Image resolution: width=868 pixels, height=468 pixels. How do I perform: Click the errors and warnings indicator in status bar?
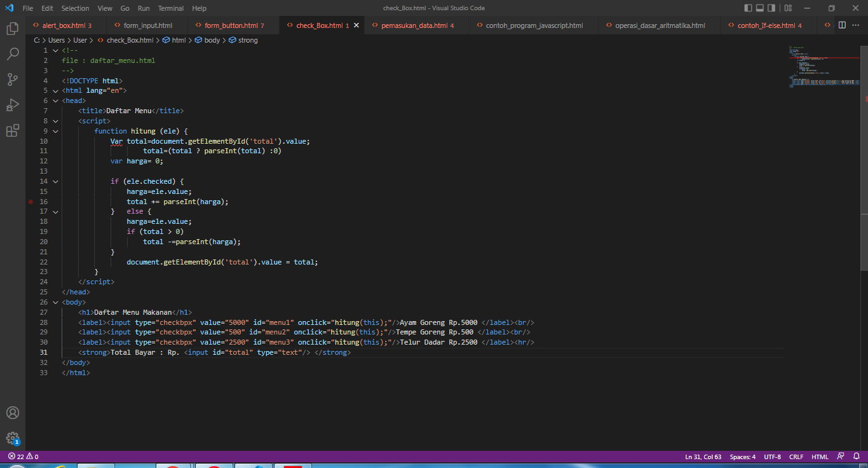[20, 456]
